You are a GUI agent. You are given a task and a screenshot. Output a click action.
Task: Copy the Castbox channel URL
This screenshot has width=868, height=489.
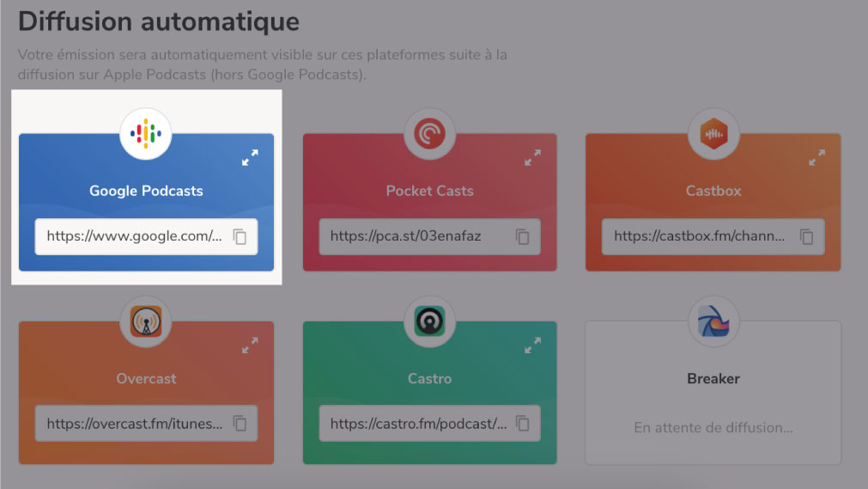pyautogui.click(x=806, y=236)
